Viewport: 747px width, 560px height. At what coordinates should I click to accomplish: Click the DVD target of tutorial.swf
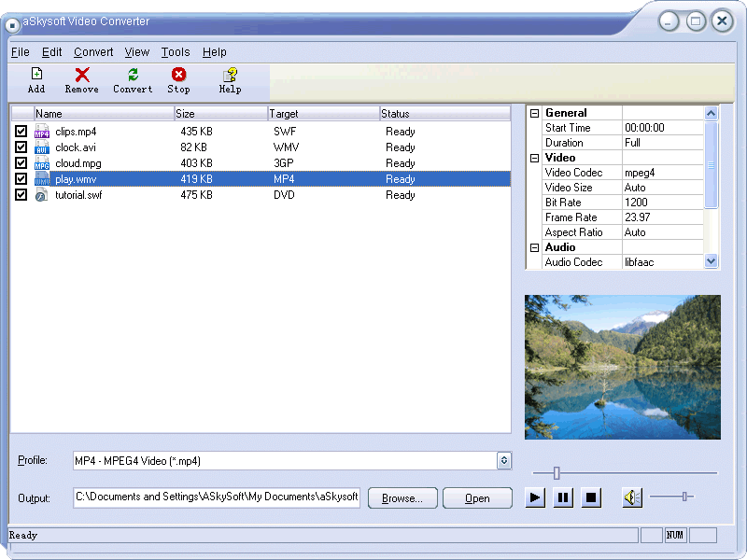[284, 195]
